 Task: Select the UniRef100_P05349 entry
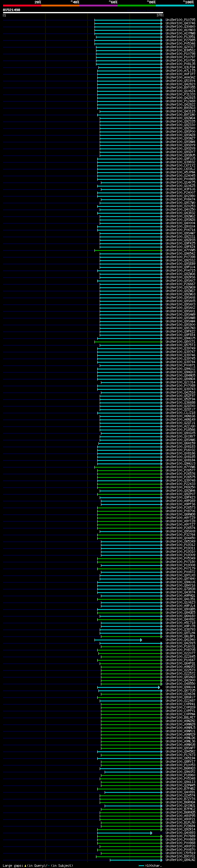coord(180,558)
